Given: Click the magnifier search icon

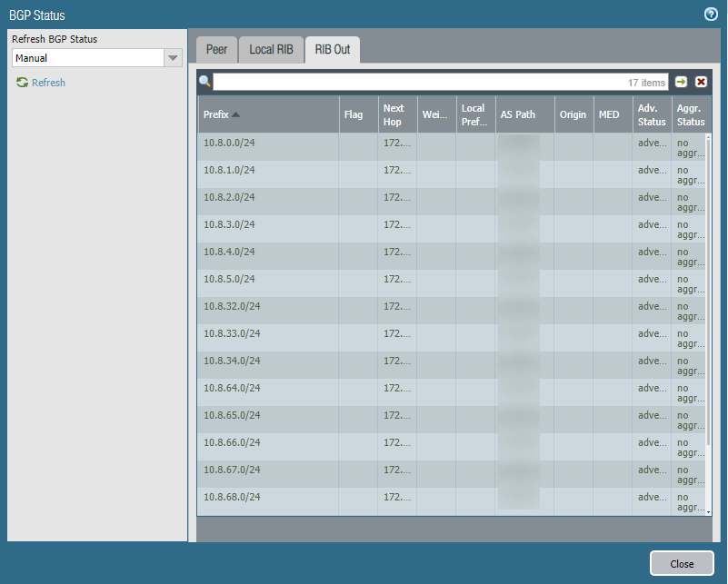Looking at the screenshot, I should 204,82.
